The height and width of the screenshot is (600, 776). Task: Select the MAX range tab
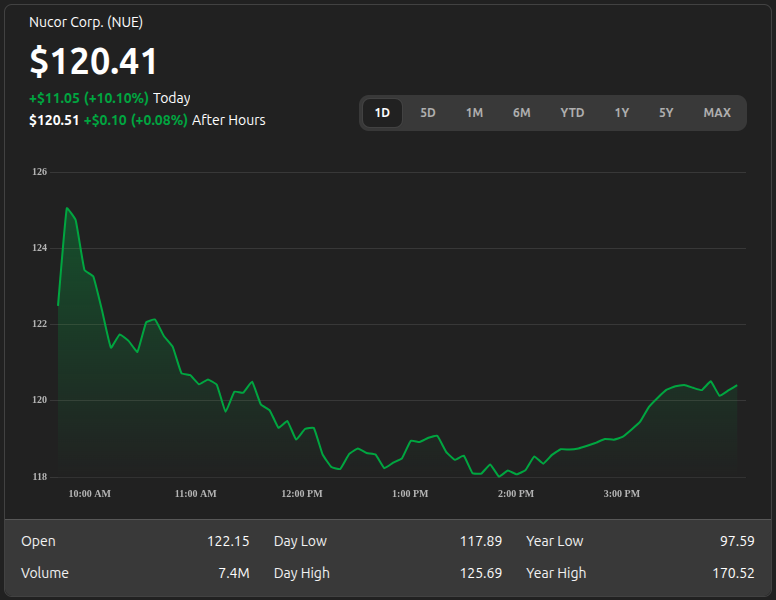click(717, 113)
